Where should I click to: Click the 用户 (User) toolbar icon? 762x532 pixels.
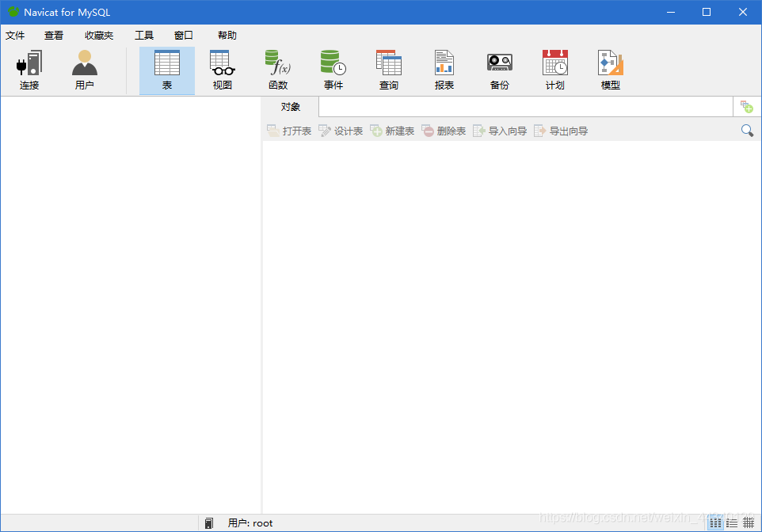point(85,70)
